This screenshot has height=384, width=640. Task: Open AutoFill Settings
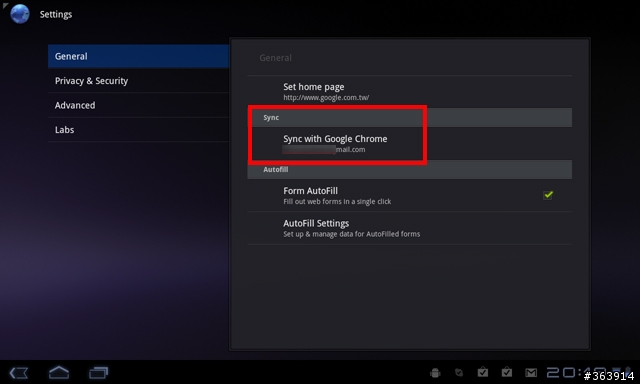pyautogui.click(x=409, y=228)
